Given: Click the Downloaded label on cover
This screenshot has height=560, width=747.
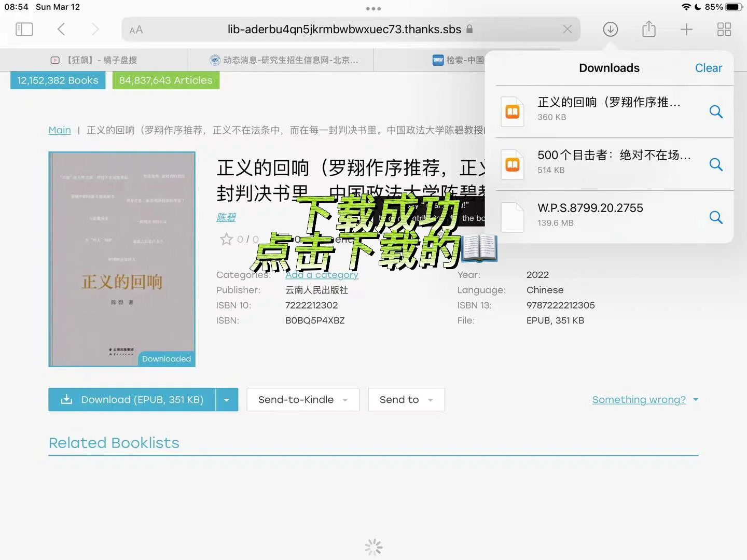Looking at the screenshot, I should 167,359.
